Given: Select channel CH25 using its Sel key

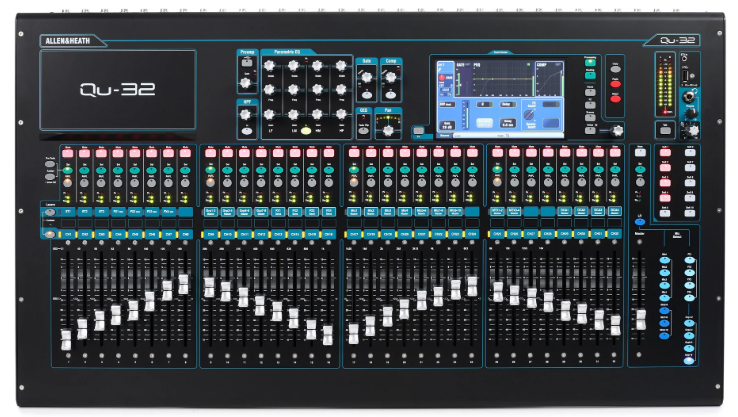Looking at the screenshot, I should click(497, 169).
